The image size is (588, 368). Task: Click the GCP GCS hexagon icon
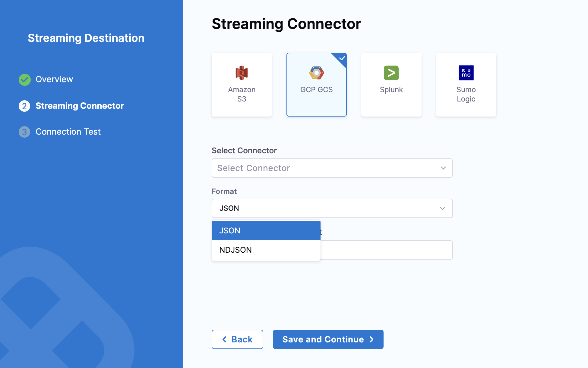tap(316, 73)
